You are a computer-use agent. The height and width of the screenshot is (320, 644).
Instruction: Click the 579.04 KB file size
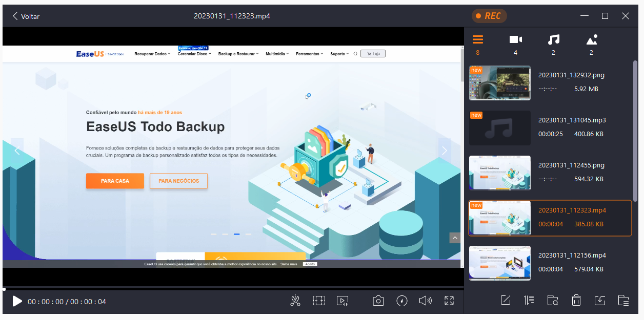[x=589, y=269]
